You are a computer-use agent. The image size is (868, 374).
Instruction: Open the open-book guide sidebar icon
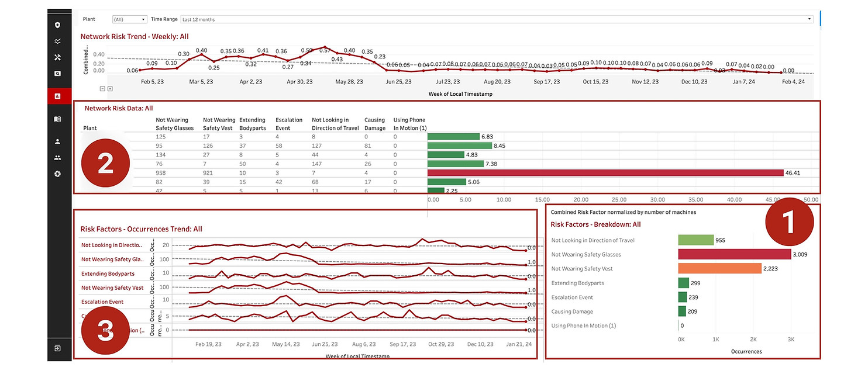pyautogui.click(x=57, y=119)
